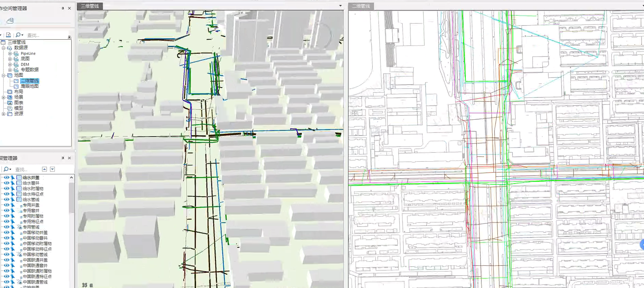The image size is (644, 288).
Task: Click the layer manager search magnifier icon
Action: pyautogui.click(x=6, y=169)
